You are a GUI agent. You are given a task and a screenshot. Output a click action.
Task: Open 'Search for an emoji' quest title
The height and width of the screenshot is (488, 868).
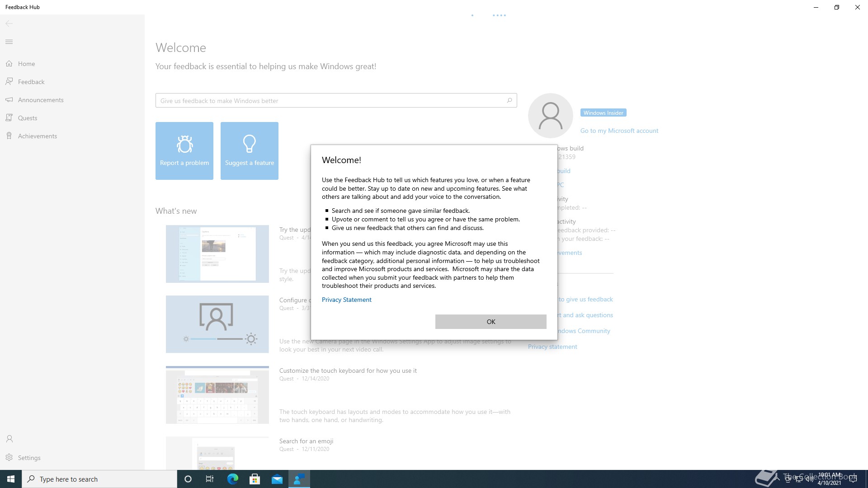click(306, 441)
